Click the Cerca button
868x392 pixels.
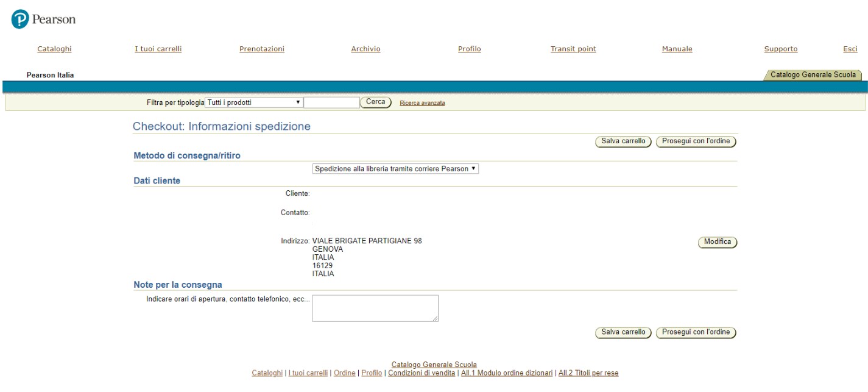376,102
